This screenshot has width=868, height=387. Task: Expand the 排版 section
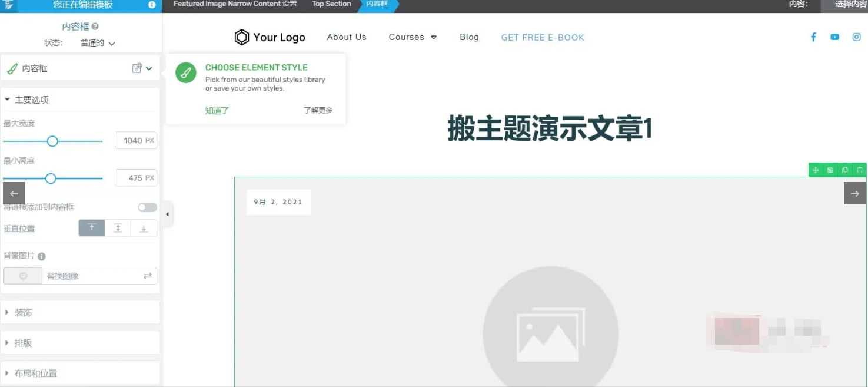[x=80, y=343]
